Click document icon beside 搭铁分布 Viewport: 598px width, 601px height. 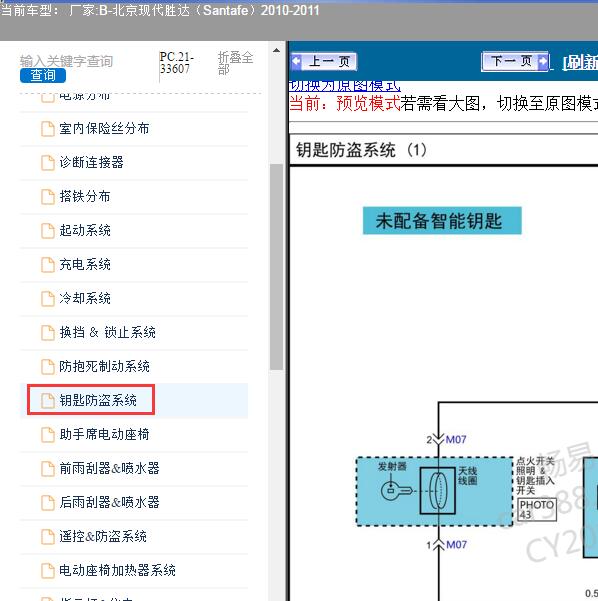tap(48, 197)
